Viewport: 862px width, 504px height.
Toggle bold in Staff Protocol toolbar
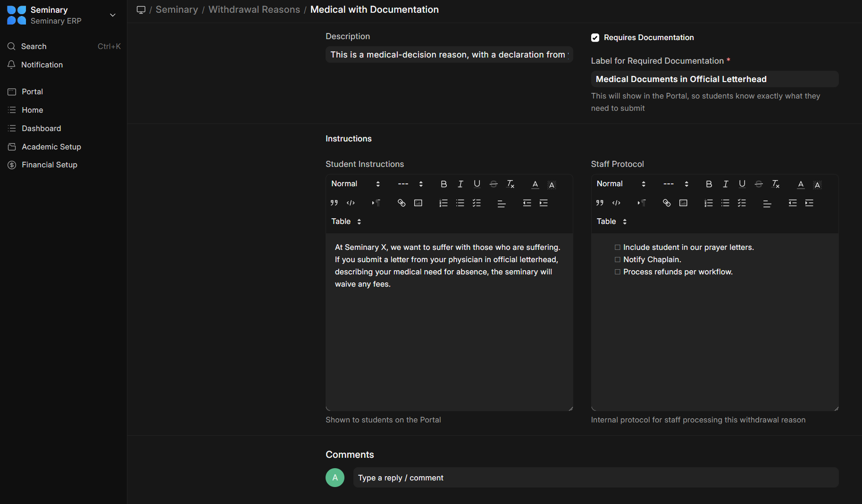click(709, 184)
